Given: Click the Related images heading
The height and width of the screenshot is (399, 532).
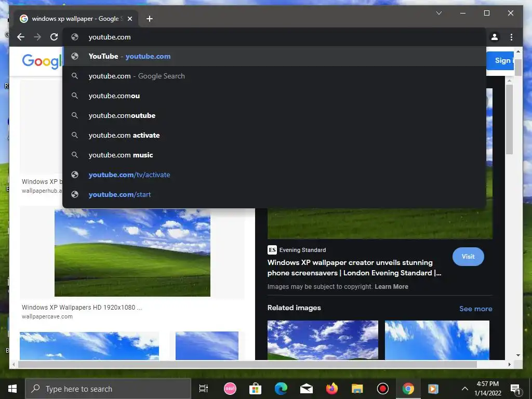Looking at the screenshot, I should pyautogui.click(x=294, y=308).
